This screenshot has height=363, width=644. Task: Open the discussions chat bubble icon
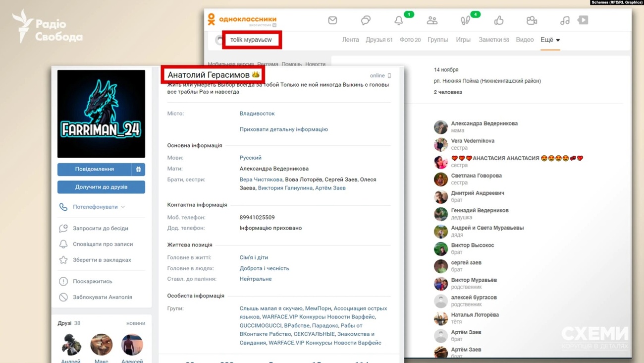click(366, 20)
